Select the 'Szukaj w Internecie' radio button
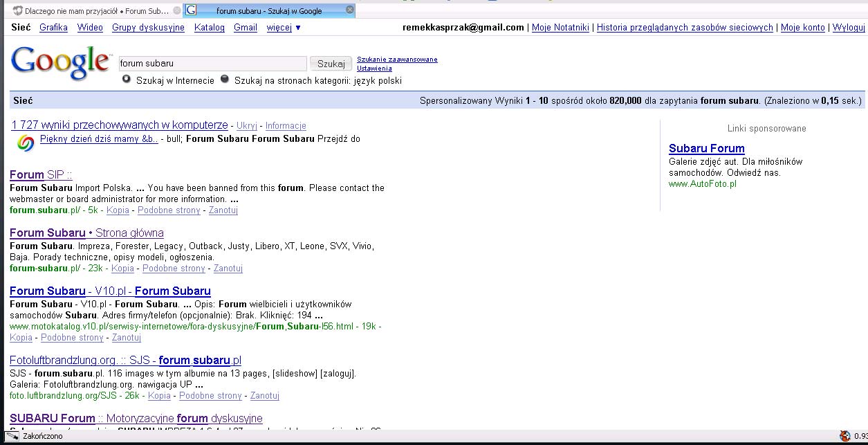Screen dimensions: 868x445 click(127, 80)
